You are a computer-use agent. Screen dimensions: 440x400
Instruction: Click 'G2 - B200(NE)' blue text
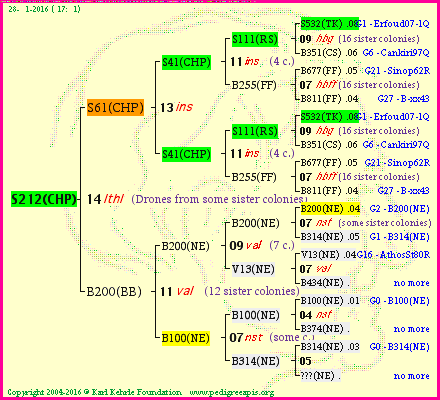pyautogui.click(x=399, y=209)
